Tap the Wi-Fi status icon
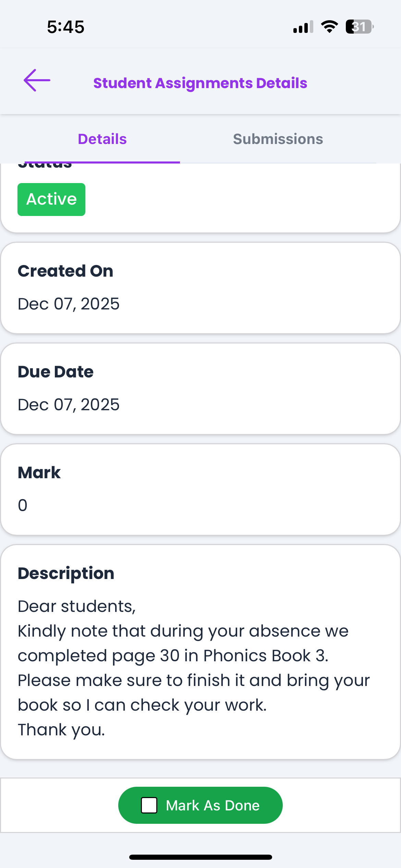The width and height of the screenshot is (401, 868). pos(329,27)
